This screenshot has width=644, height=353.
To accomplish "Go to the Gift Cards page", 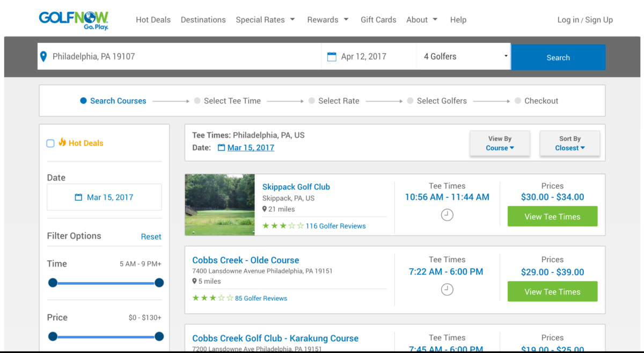I will [x=378, y=20].
